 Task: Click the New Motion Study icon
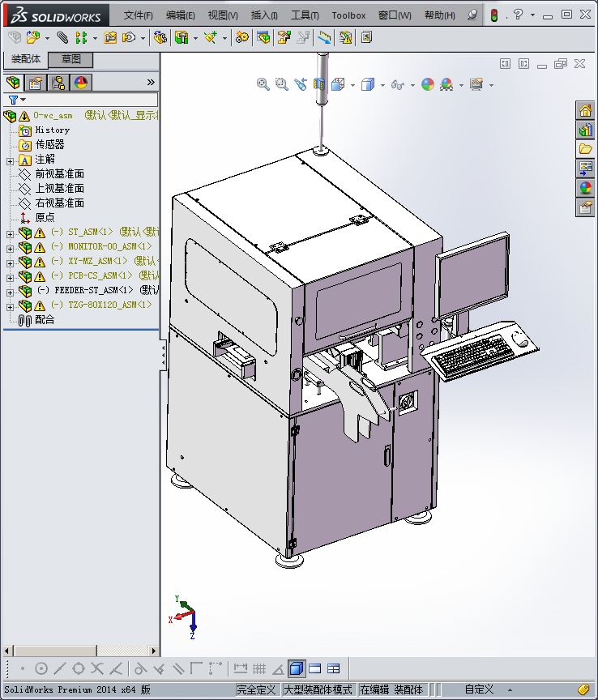click(242, 37)
